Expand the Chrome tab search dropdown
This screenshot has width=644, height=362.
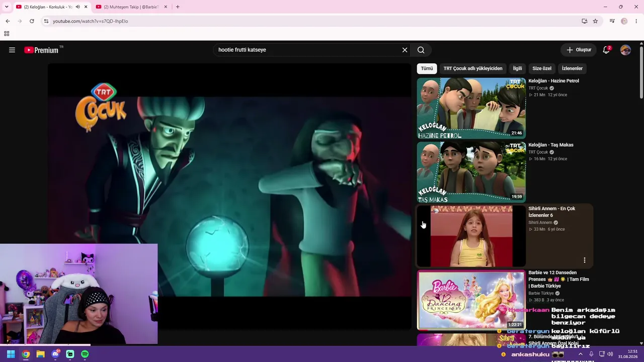[6, 7]
